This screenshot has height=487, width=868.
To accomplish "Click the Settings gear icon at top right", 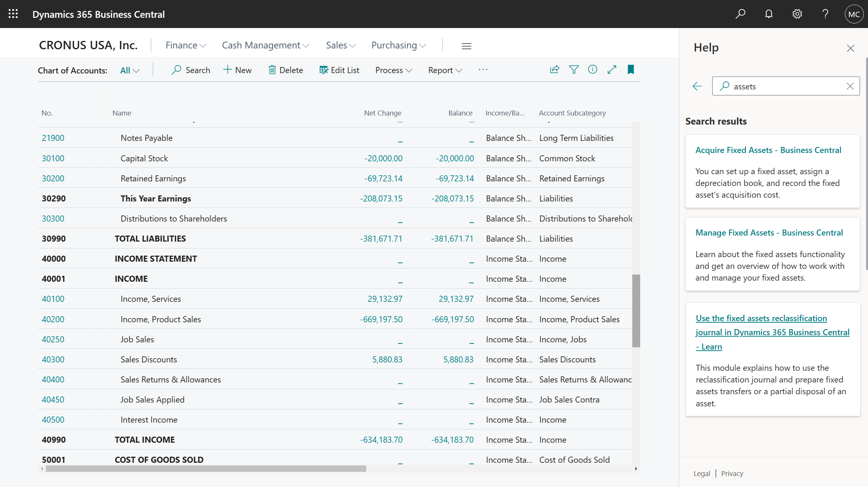I will coord(797,14).
